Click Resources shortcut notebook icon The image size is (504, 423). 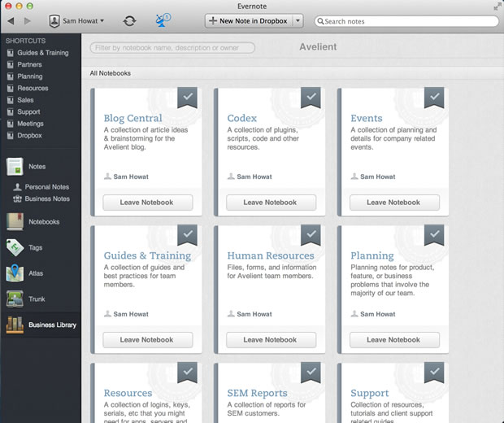[x=11, y=88]
